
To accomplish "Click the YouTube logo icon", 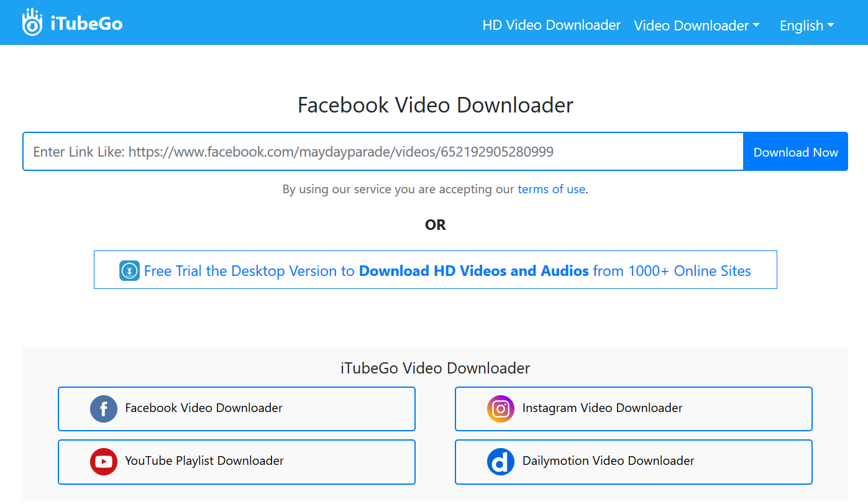I will click(104, 462).
